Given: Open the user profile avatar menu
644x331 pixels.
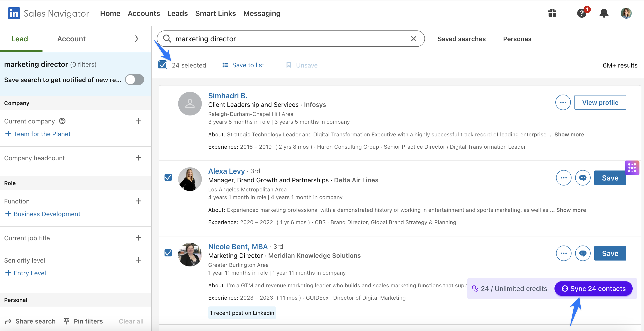Looking at the screenshot, I should click(x=626, y=13).
